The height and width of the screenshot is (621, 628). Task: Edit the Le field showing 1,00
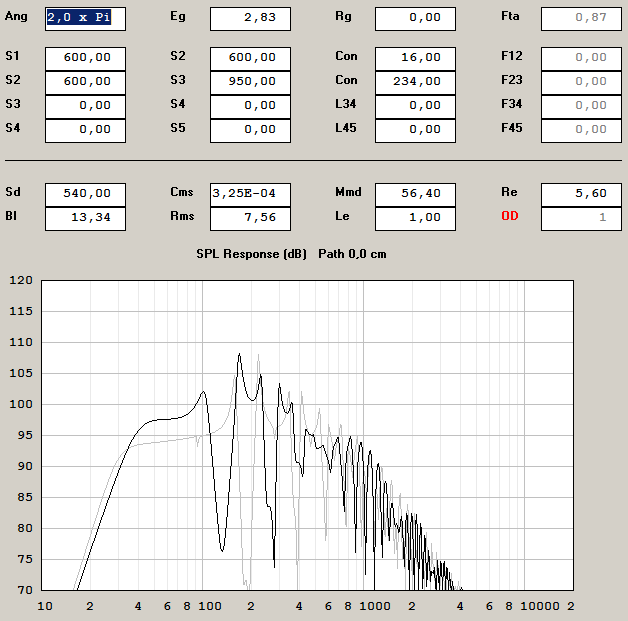[x=415, y=219]
